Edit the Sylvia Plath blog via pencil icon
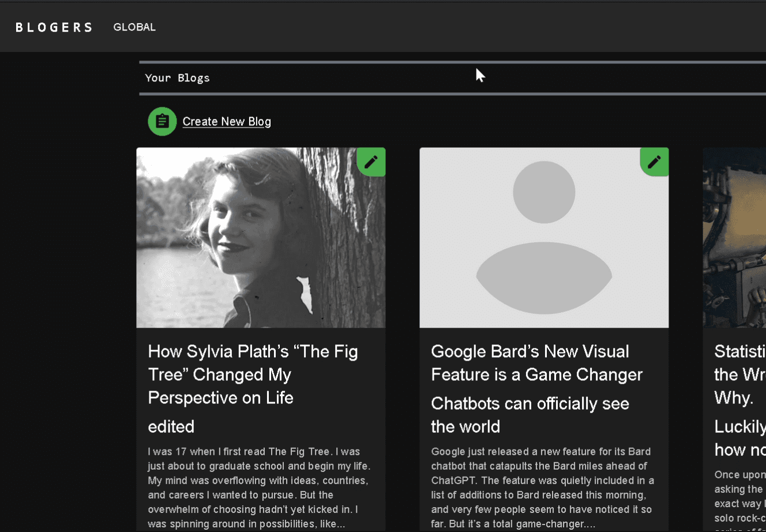This screenshot has height=532, width=766. pyautogui.click(x=371, y=162)
